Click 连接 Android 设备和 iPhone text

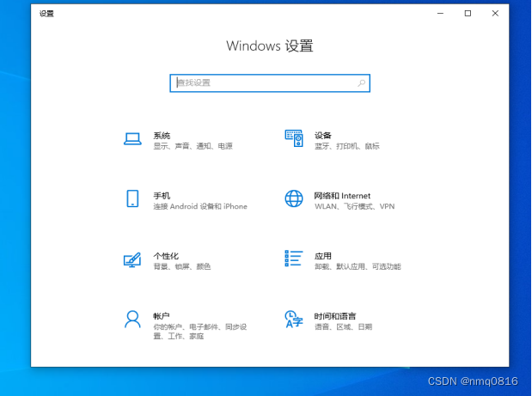coord(200,206)
